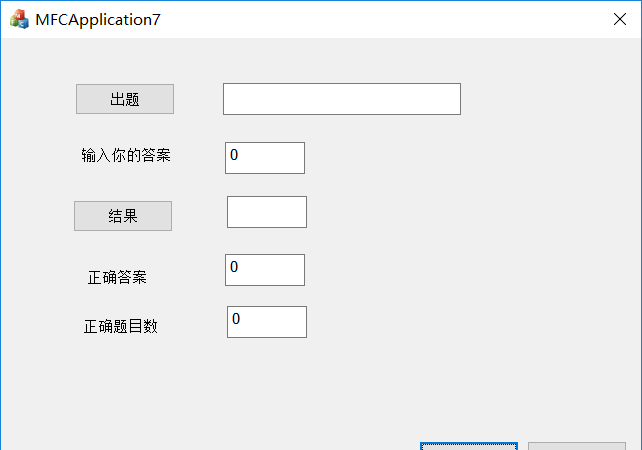Click the 结果 button to check the answer

(123, 216)
